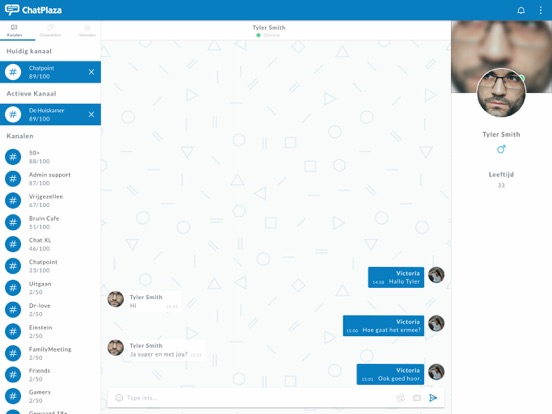Click Tyler Smith's round profile photo
552x414 pixels.
point(501,93)
